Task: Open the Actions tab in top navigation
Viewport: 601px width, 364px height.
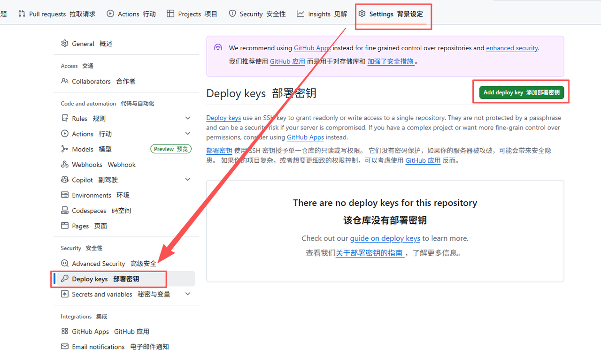Action: click(131, 14)
